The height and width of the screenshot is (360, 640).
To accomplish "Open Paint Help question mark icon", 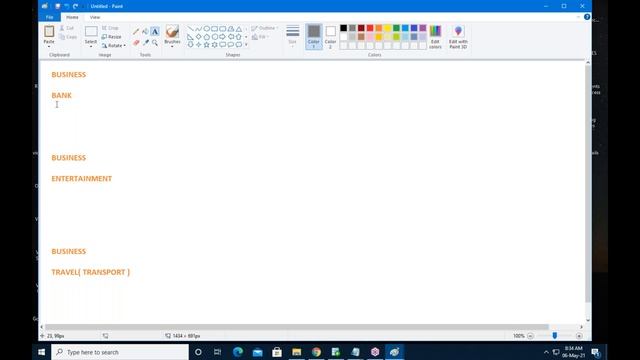I will [587, 17].
